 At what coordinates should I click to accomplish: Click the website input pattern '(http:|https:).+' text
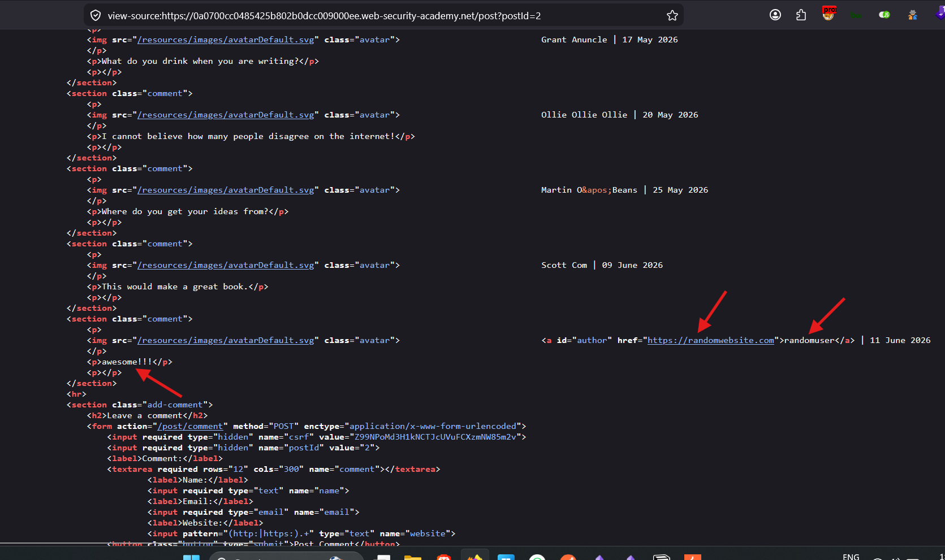coord(269,533)
